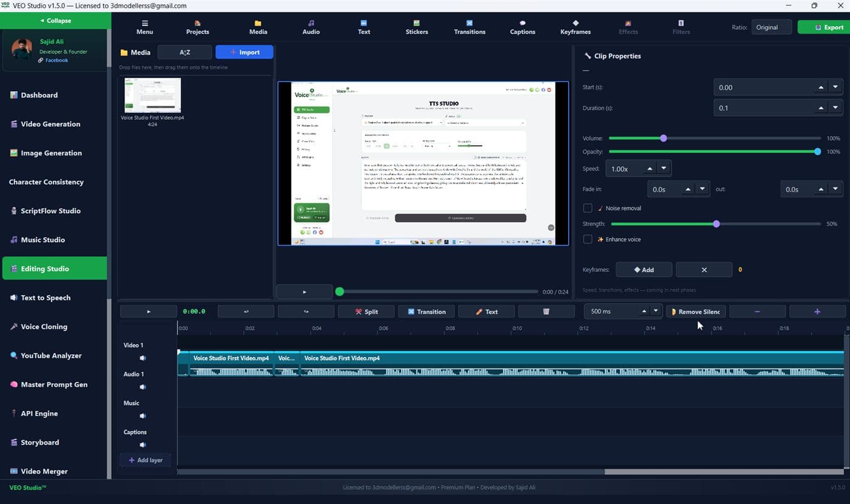
Task: Switch to the Transitions tab
Action: [x=469, y=27]
